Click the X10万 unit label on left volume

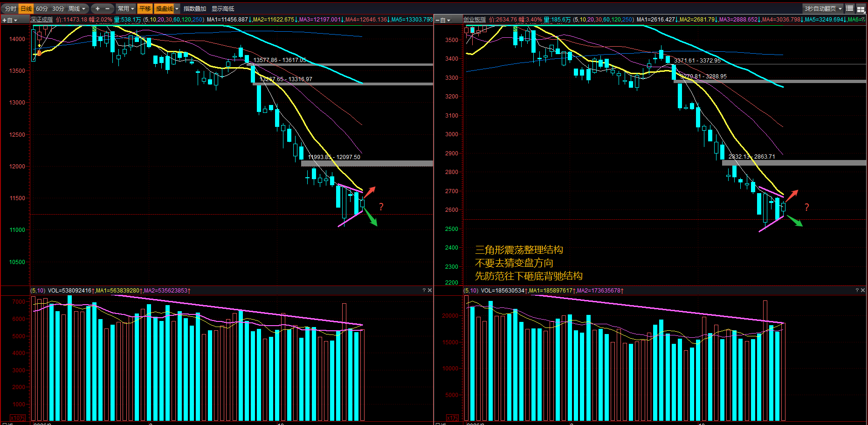pyautogui.click(x=18, y=418)
